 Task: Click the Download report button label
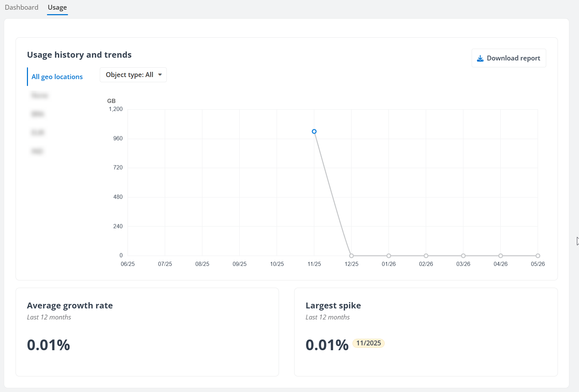513,58
